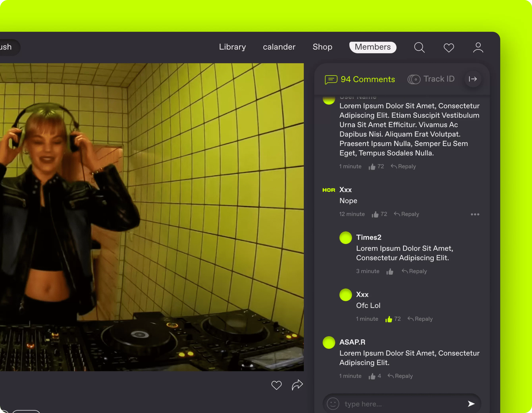Share the video using the arrow icon
Viewport: 532px width, 413px height.
297,385
